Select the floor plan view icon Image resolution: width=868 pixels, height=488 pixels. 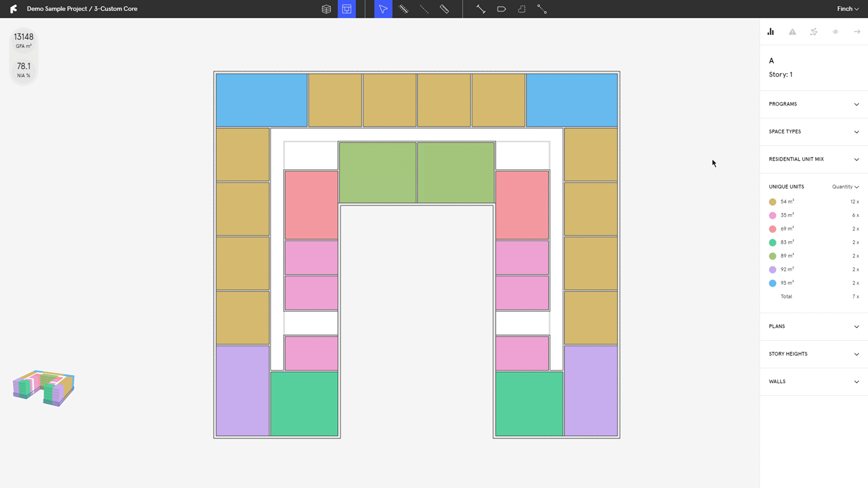pos(347,9)
